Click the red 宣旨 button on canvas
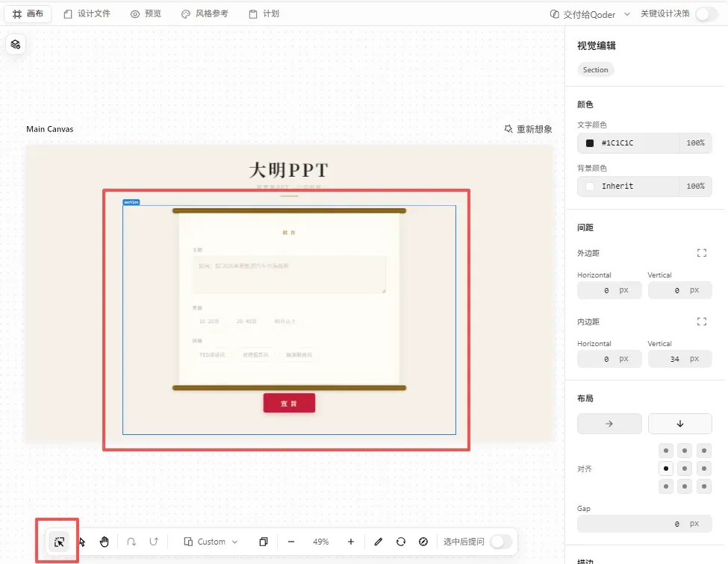 coord(289,403)
